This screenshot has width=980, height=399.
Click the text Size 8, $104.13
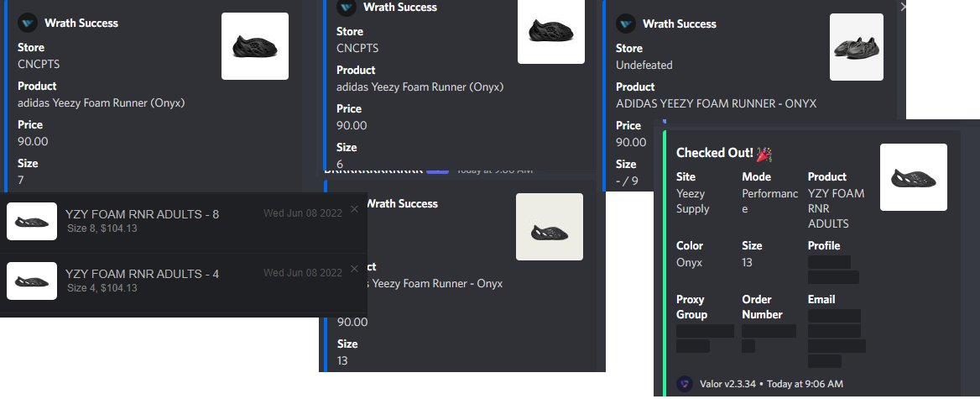102,228
